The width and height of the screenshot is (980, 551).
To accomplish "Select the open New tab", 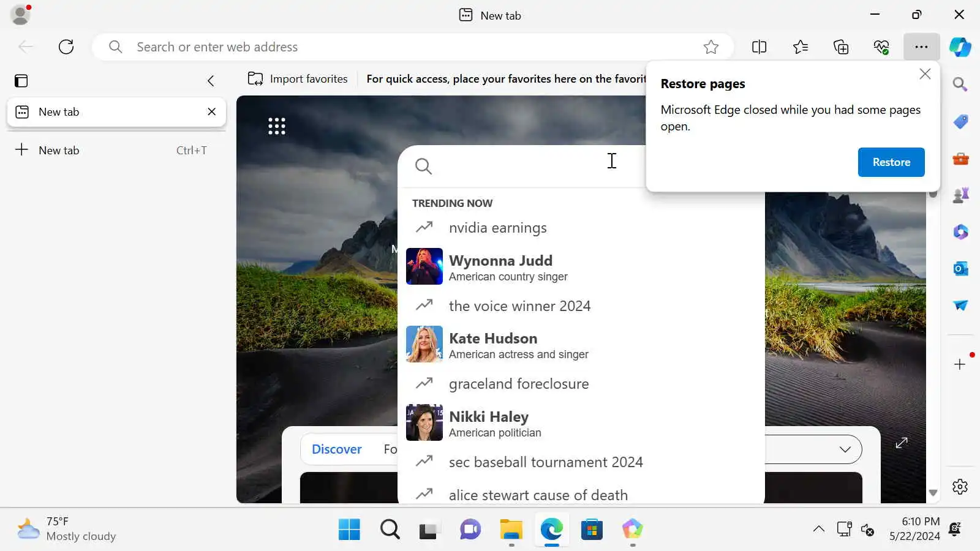I will point(116,112).
